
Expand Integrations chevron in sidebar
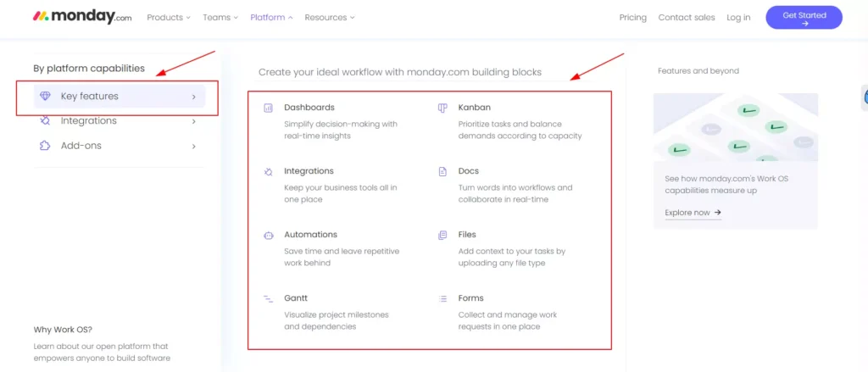194,121
